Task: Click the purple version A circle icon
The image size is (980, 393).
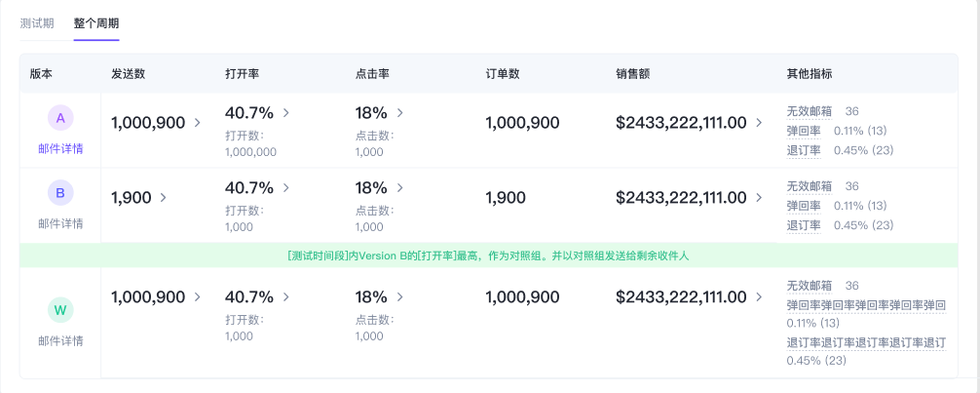Action: (60, 118)
